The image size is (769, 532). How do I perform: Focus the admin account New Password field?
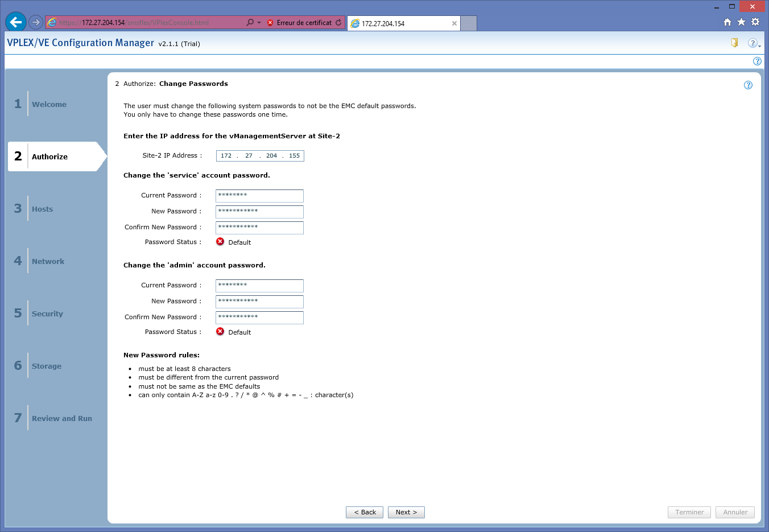click(x=259, y=302)
